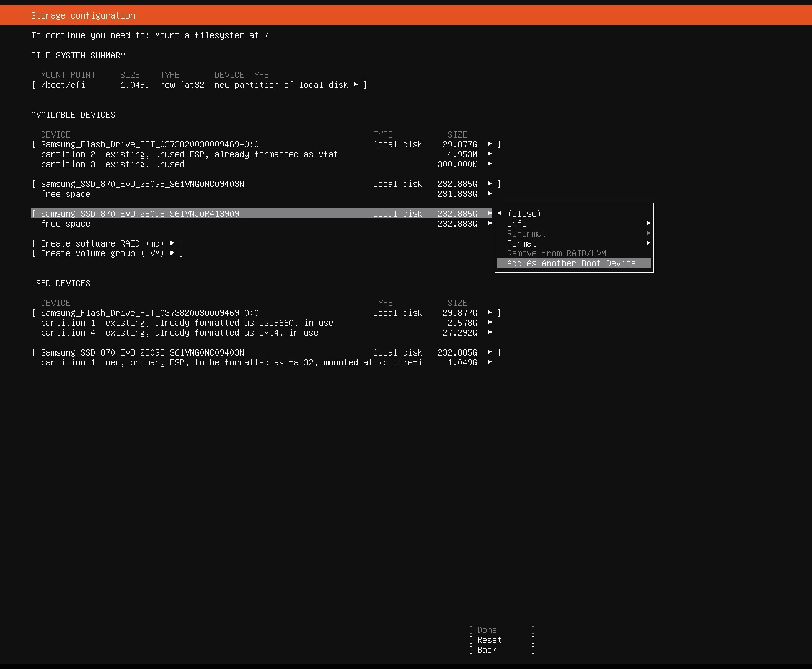The width and height of the screenshot is (812, 669).
Task: Select partition 4 formatted as ext4 row
Action: click(x=266, y=333)
